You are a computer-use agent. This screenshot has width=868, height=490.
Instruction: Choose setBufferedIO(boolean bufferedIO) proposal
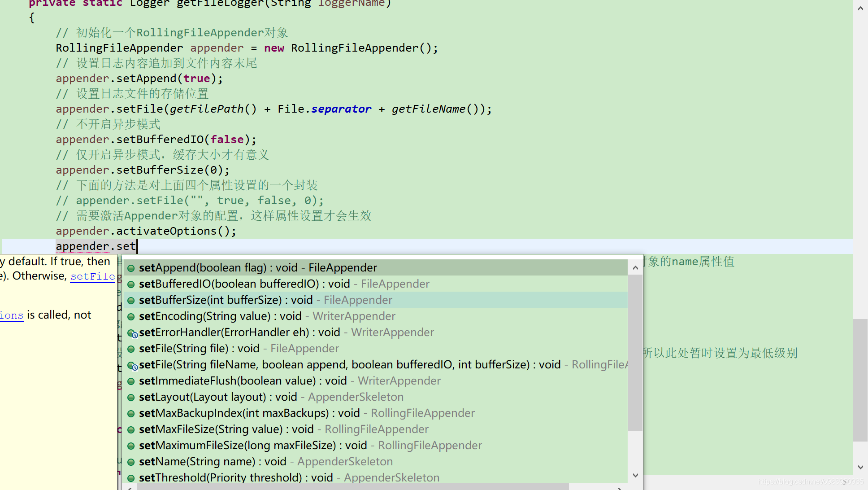(376, 284)
